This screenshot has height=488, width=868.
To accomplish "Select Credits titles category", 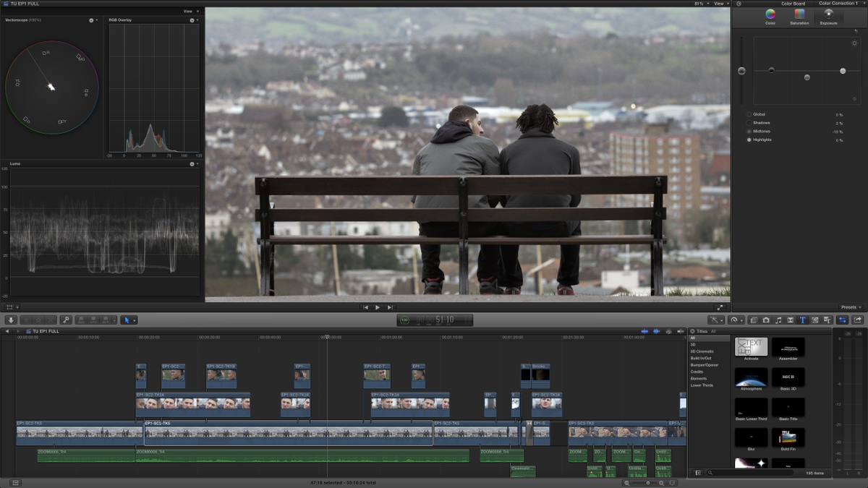I will click(697, 372).
